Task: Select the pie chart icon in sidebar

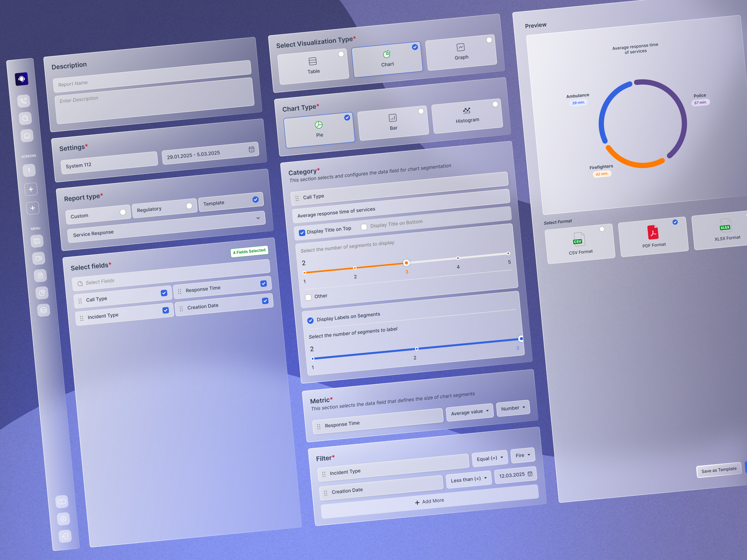Action: 42,293
